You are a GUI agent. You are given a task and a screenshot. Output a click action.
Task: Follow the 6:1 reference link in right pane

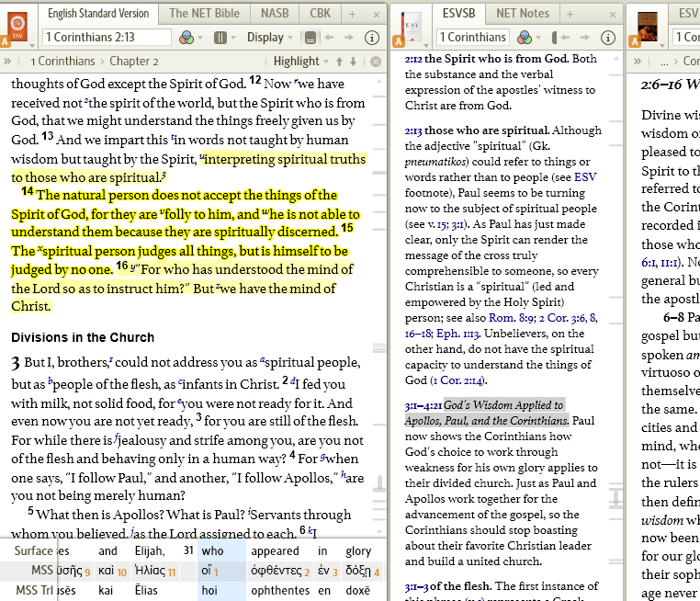click(649, 263)
